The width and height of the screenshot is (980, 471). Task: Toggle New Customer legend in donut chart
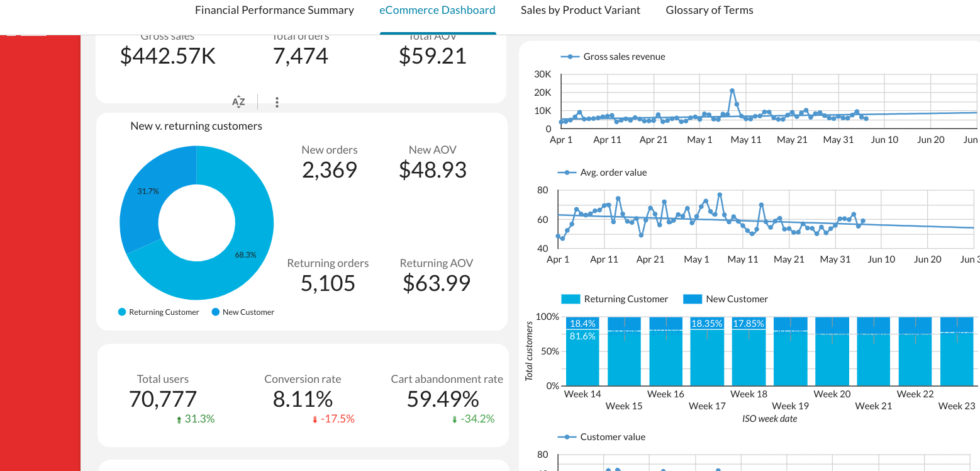pyautogui.click(x=243, y=312)
